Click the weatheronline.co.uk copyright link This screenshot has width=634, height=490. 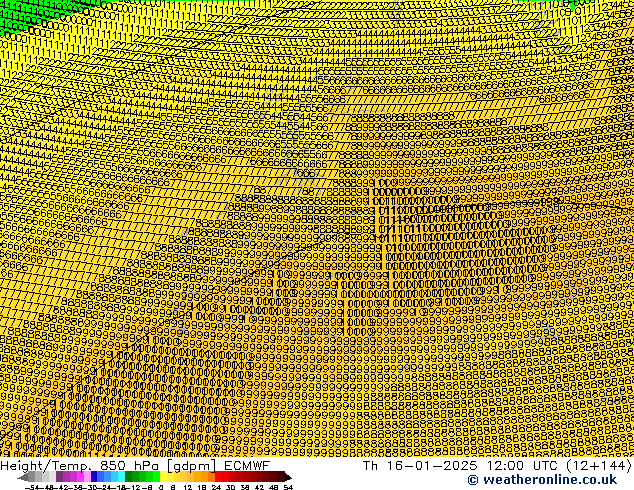click(x=542, y=480)
